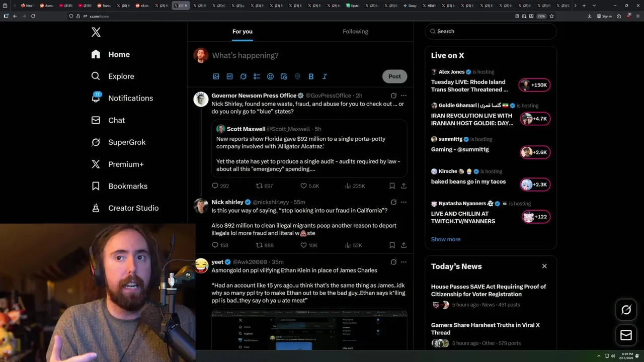644x362 pixels.
Task: Bookmark the Governor Newsom post
Action: click(x=392, y=186)
